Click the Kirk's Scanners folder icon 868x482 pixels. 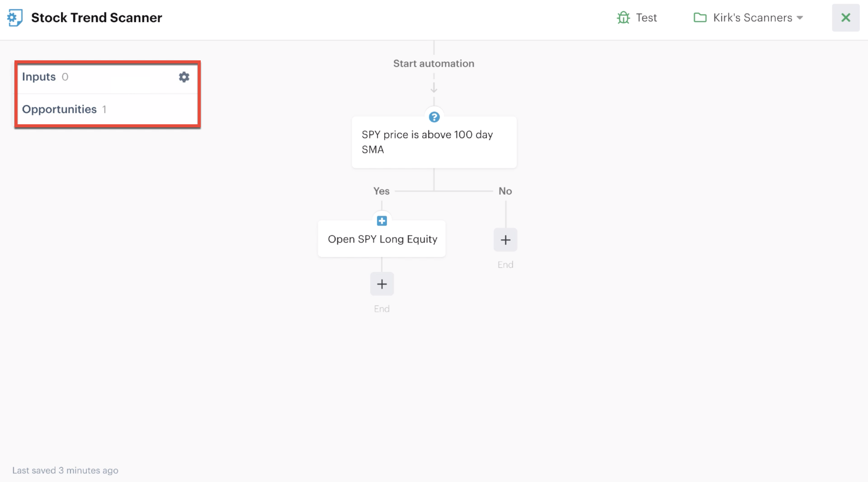point(700,17)
